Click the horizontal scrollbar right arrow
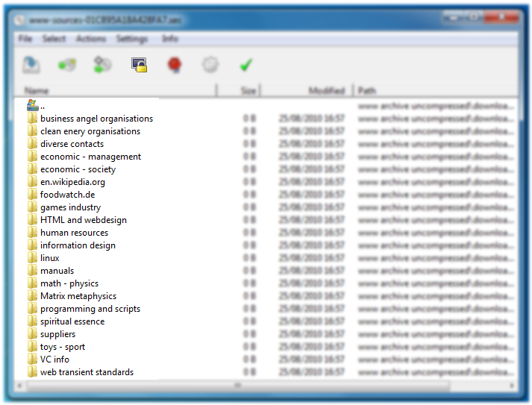The width and height of the screenshot is (532, 405). point(512,386)
